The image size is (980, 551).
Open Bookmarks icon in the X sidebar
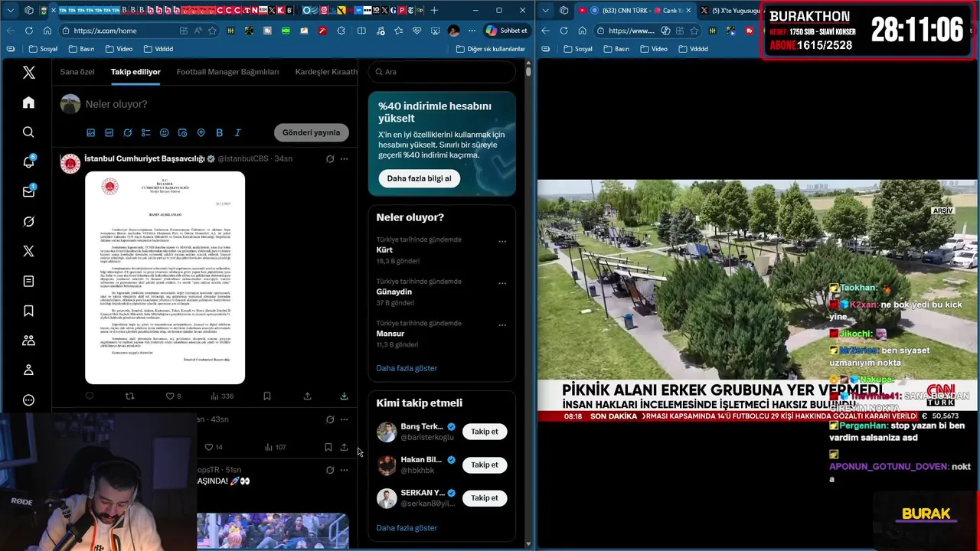(28, 311)
